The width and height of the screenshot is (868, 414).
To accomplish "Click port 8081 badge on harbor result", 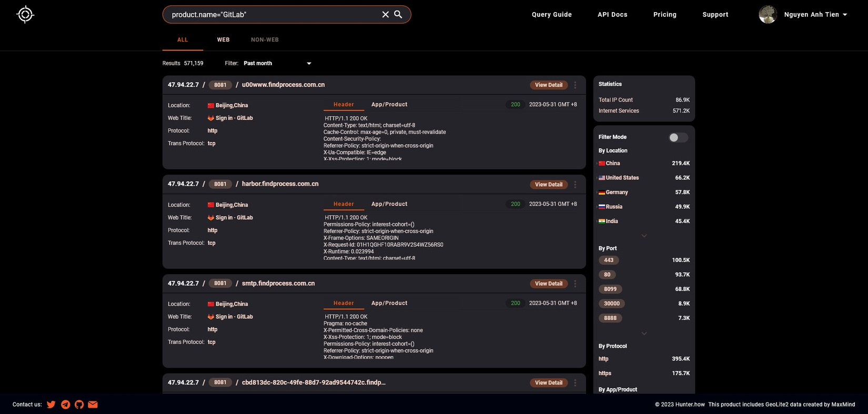I will point(220,184).
